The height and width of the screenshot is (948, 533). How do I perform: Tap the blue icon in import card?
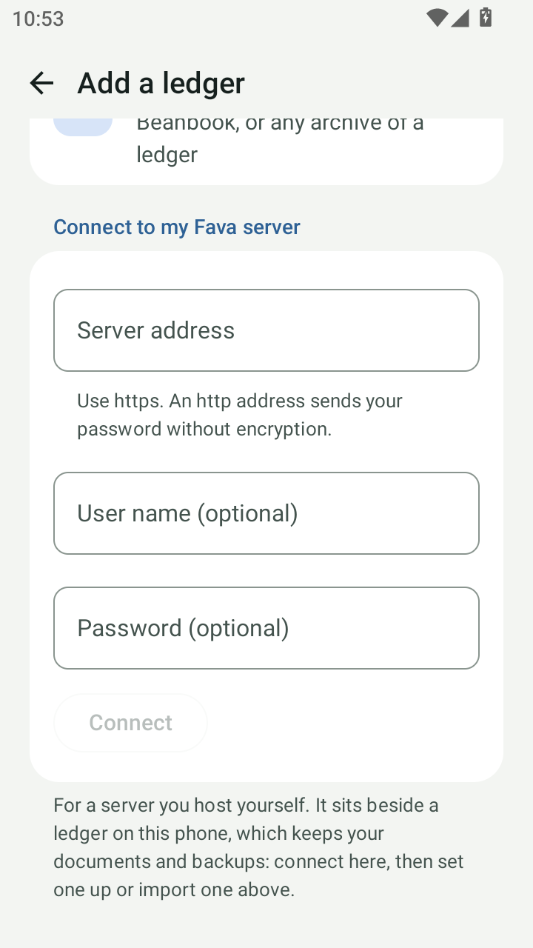click(83, 127)
